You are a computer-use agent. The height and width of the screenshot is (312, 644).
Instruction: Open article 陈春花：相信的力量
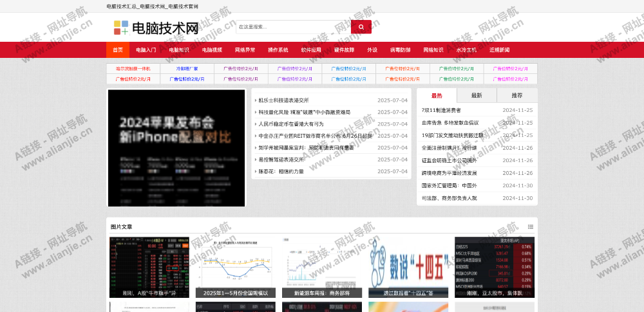click(x=281, y=172)
